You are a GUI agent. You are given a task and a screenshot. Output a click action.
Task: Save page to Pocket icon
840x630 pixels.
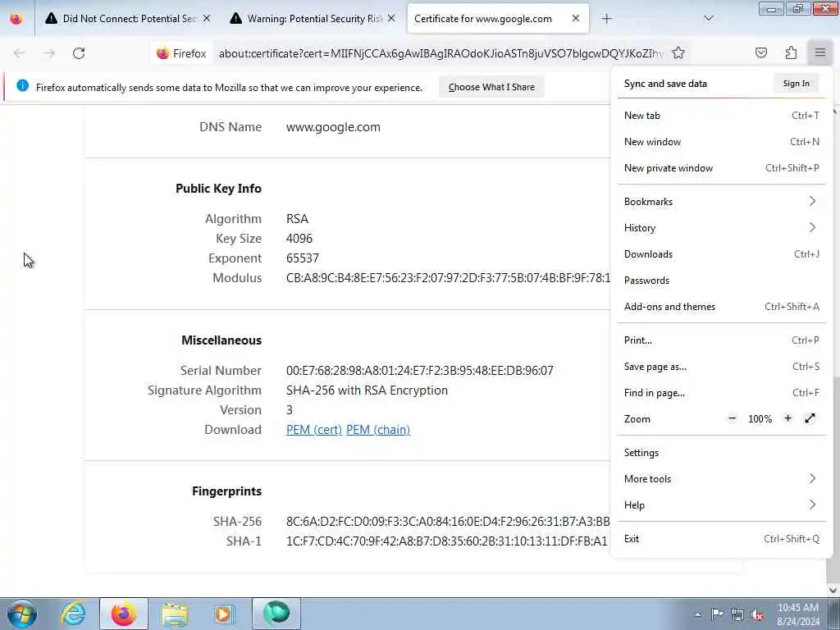tap(761, 52)
